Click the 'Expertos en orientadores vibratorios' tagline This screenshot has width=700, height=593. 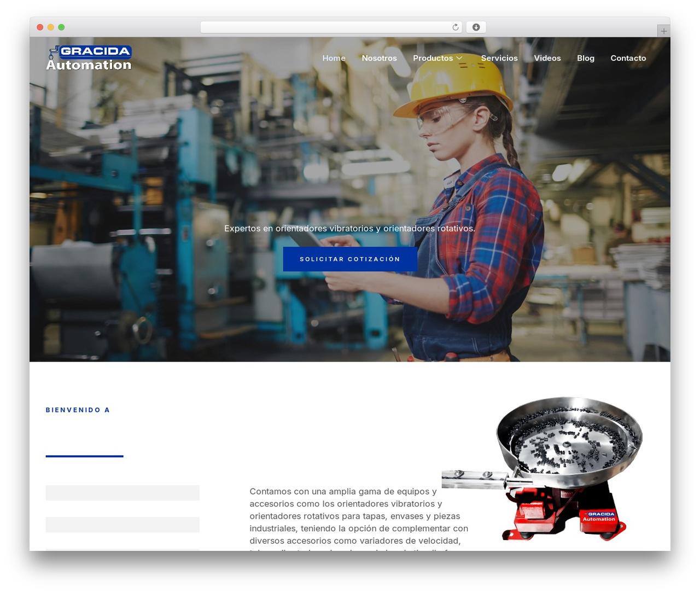pos(350,228)
